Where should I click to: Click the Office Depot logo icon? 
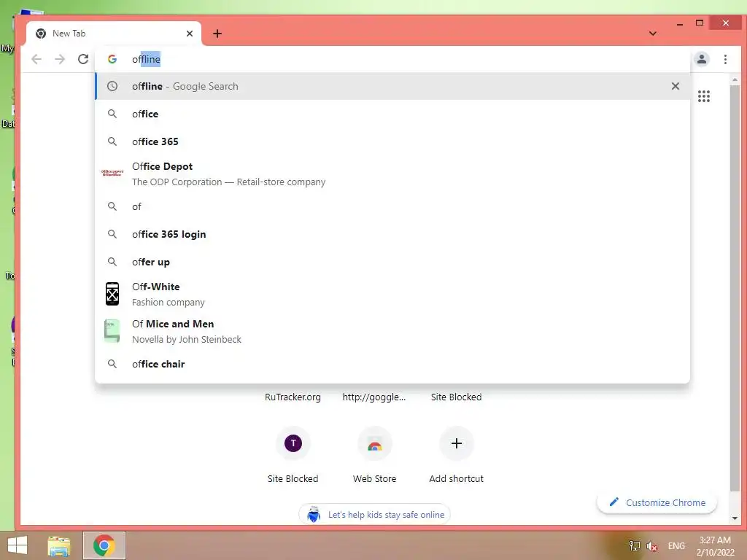click(112, 173)
